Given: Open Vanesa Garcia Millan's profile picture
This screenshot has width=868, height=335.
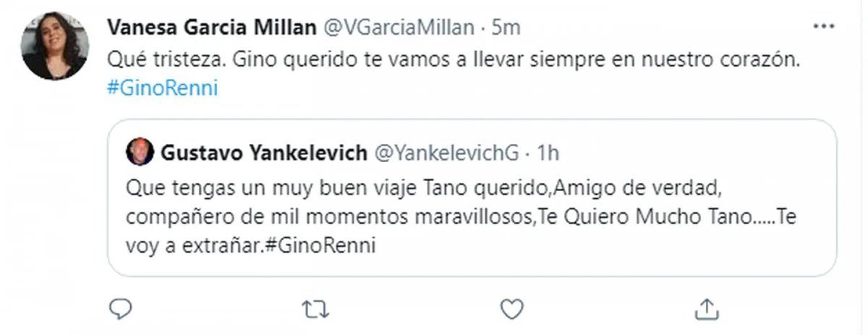Looking at the screenshot, I should 55,46.
